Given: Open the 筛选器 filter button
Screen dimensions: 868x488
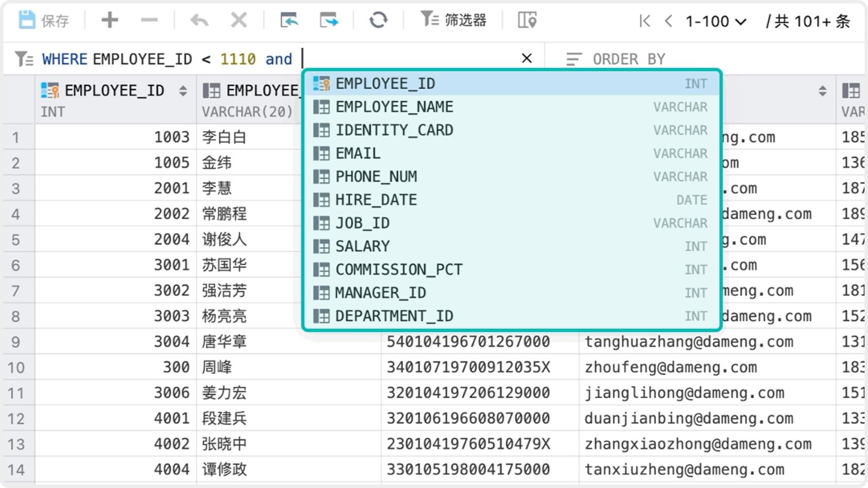Looking at the screenshot, I should tap(453, 20).
